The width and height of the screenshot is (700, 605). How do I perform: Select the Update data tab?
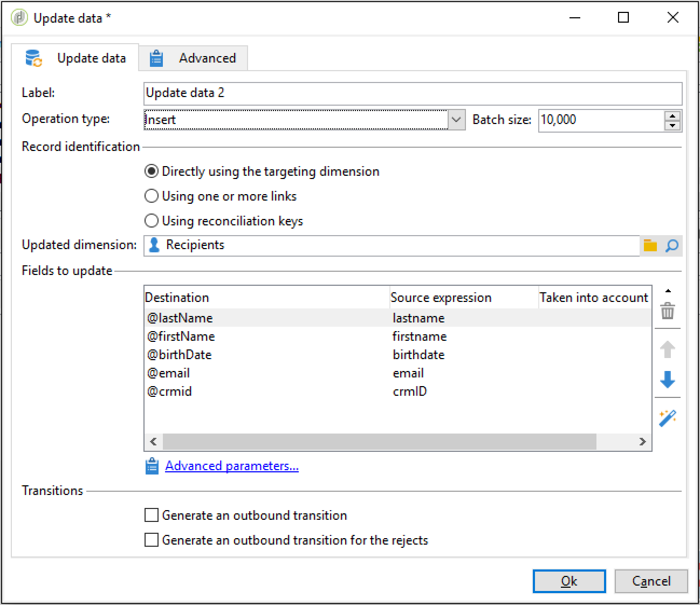pos(76,58)
